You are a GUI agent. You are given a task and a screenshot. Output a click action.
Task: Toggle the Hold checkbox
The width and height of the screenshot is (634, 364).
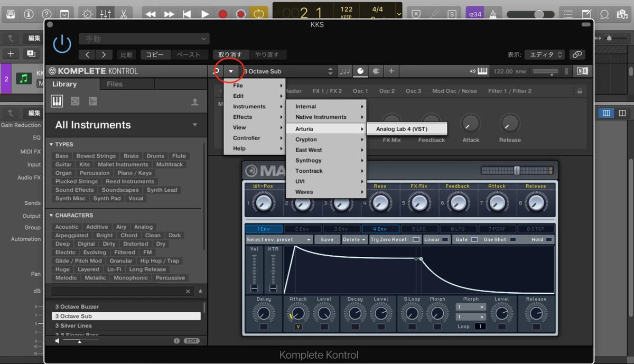click(549, 239)
